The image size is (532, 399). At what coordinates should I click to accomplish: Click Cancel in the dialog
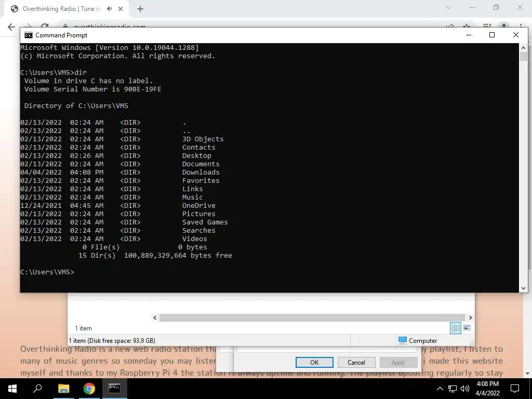[x=356, y=362]
